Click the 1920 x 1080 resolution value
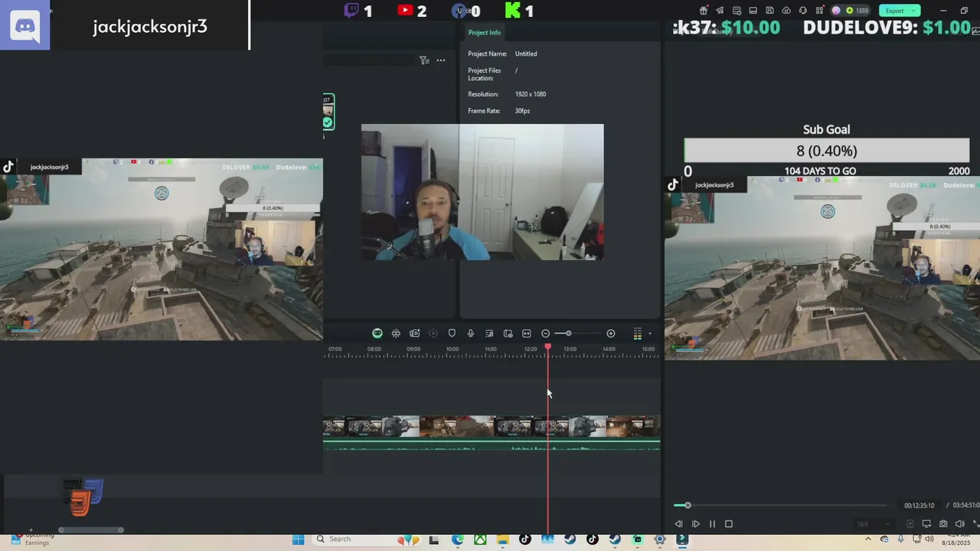Image resolution: width=980 pixels, height=551 pixels. click(x=531, y=94)
